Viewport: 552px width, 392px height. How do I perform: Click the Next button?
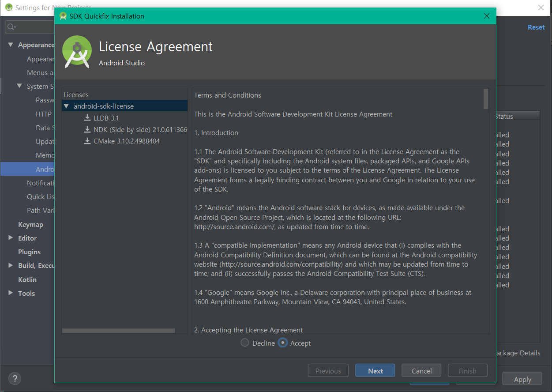pos(375,371)
